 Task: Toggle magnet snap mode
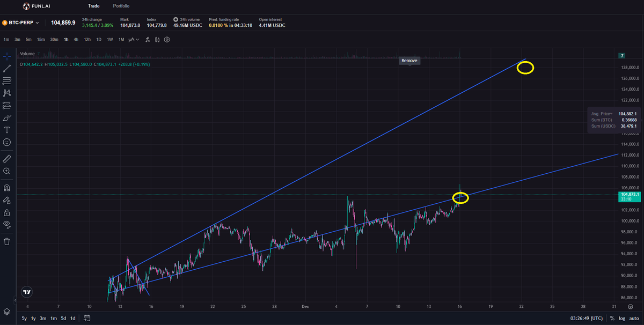tap(6, 188)
